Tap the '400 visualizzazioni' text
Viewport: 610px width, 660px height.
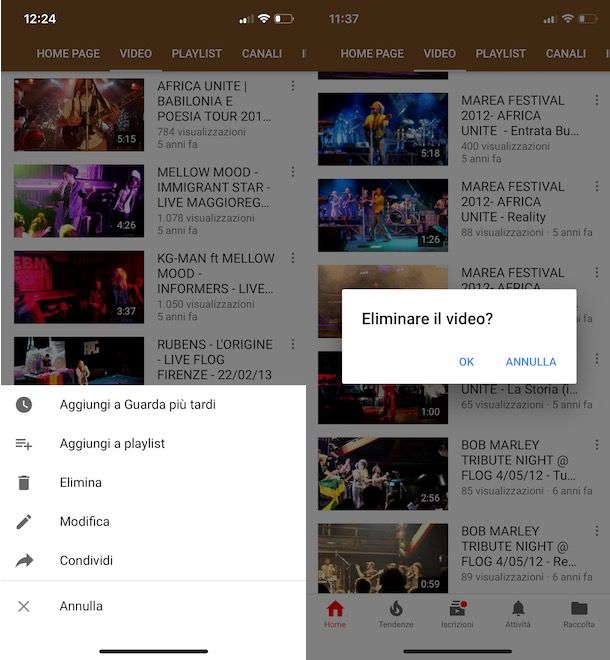505,146
